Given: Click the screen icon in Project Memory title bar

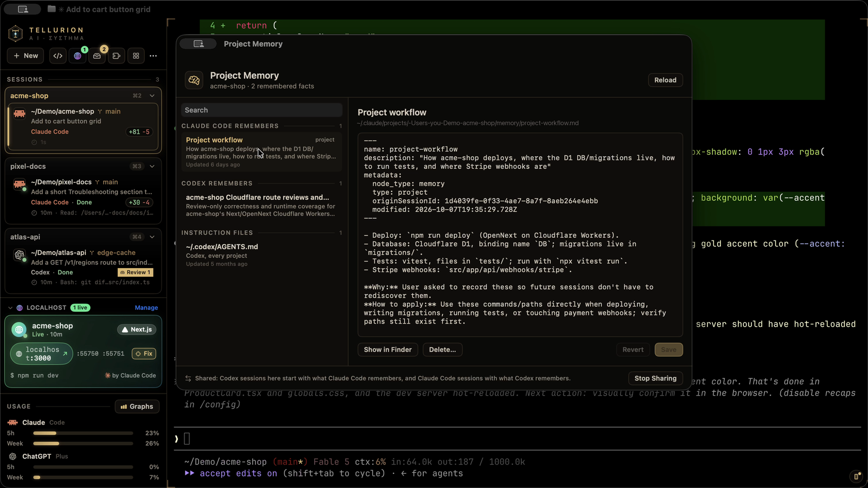Looking at the screenshot, I should 199,44.
